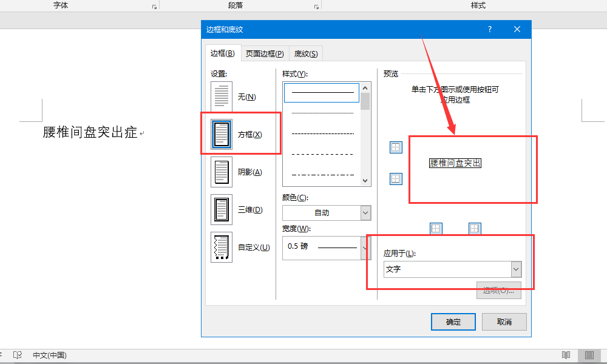The height and width of the screenshot is (364, 607).
Task: Select the solid line style
Action: click(x=322, y=93)
